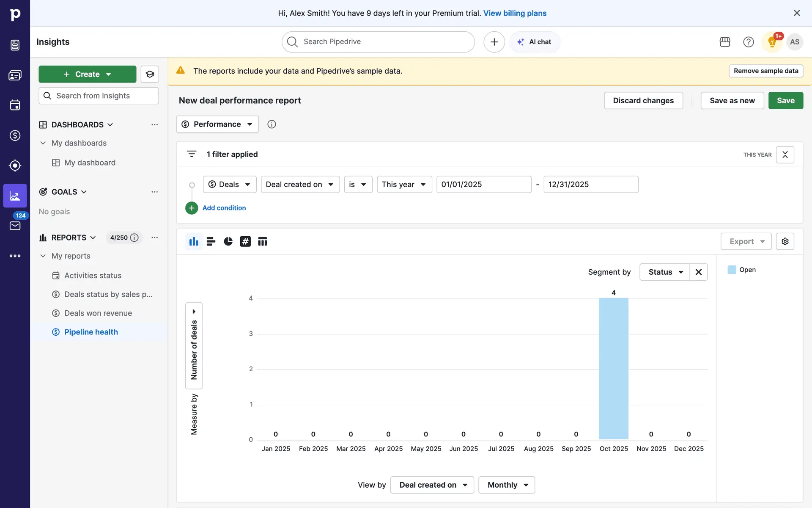The width and height of the screenshot is (812, 508).
Task: Collapse the filter panel toggle
Action: (x=785, y=155)
